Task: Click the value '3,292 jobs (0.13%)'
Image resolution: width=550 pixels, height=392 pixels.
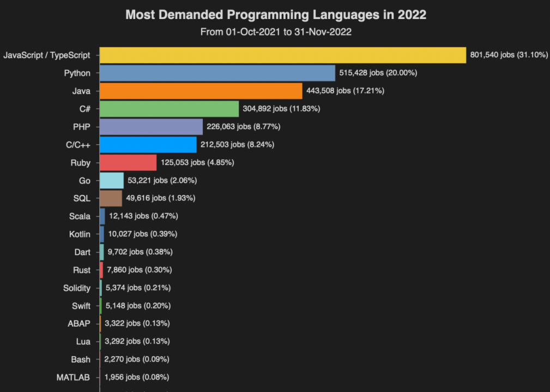Action: [137, 341]
